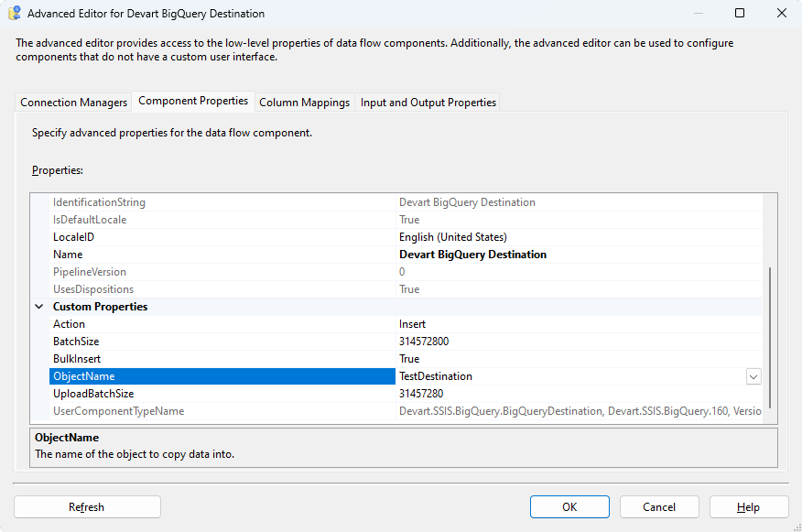The width and height of the screenshot is (802, 532).
Task: Click the Cancel button
Action: (x=659, y=507)
